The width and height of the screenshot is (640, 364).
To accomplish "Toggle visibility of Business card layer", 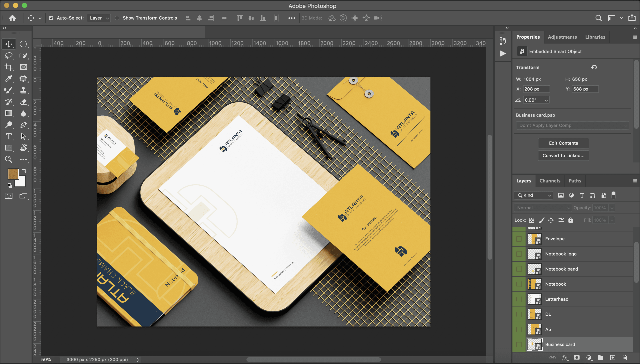I will tap(519, 344).
